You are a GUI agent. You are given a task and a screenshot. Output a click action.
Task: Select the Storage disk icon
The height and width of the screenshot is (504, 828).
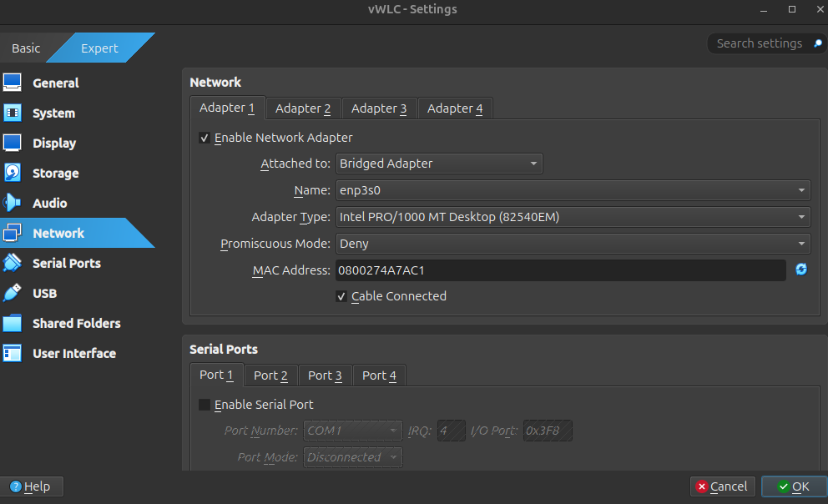13,173
